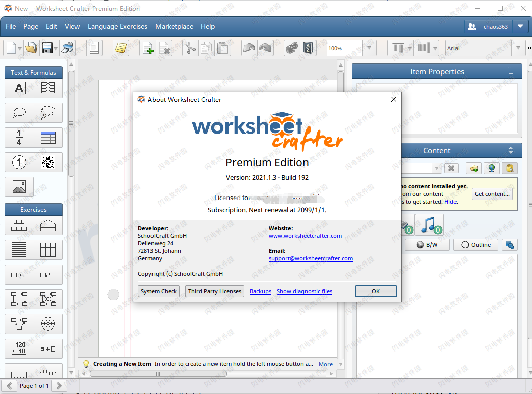Click the Get content... button

[x=492, y=194]
